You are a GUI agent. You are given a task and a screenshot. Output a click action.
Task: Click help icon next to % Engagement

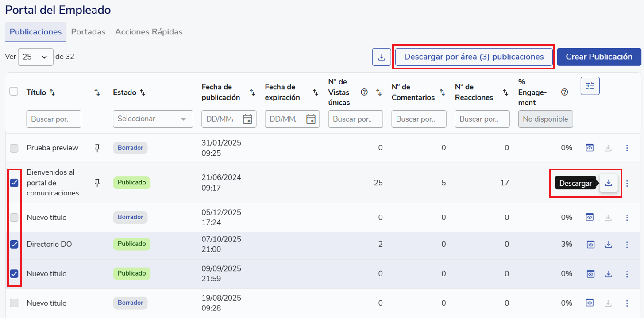(x=564, y=92)
